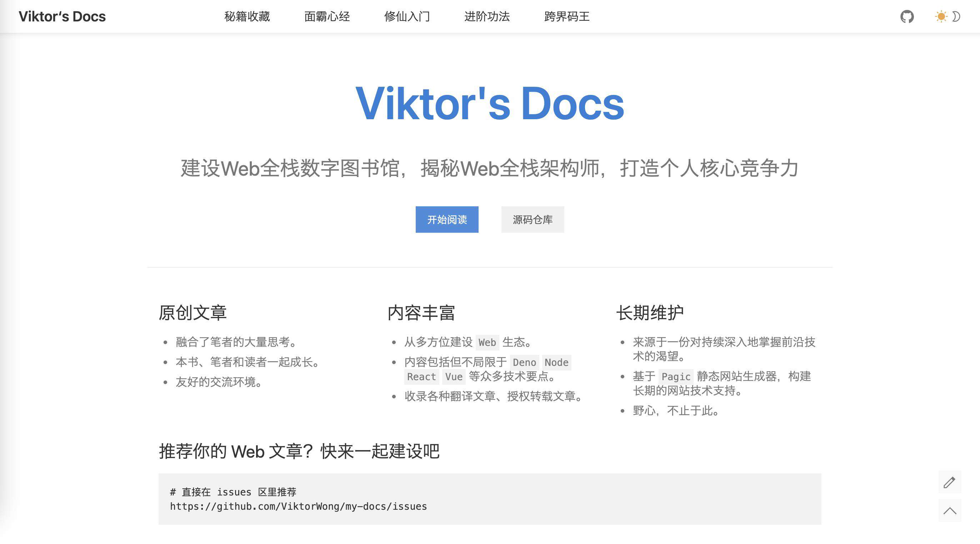Viewport: 980px width, 544px height.
Task: Switch to dark theme moon icon
Action: tap(956, 16)
